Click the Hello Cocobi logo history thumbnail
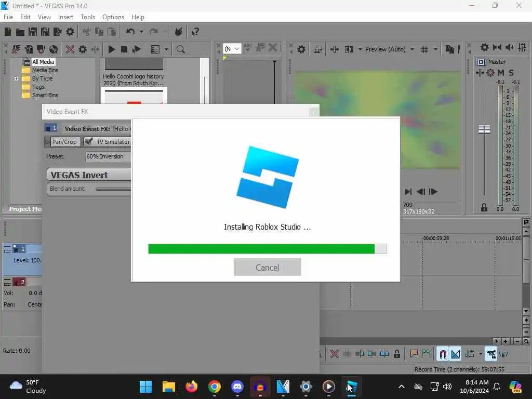Screen dimensions: 532x399 point(134,63)
